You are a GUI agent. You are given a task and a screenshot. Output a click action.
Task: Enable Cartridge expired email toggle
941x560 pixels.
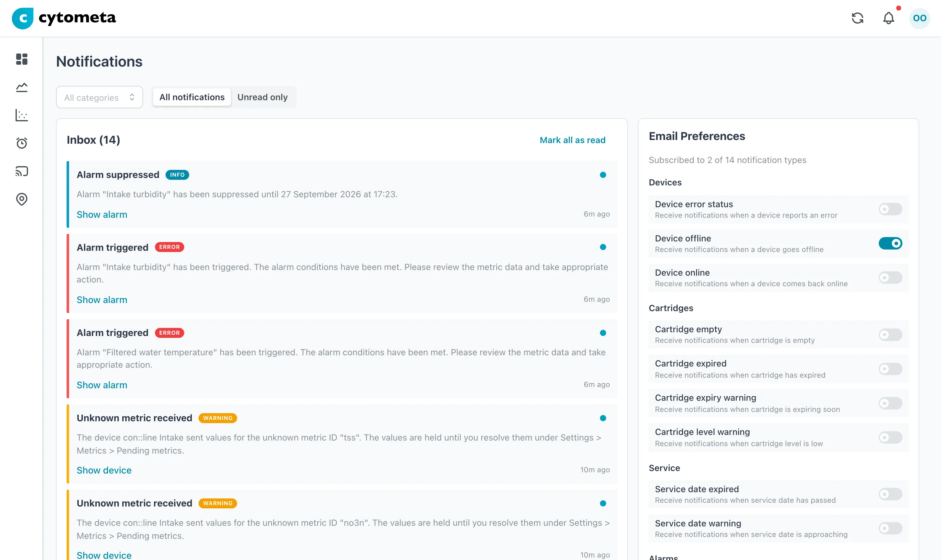890,369
